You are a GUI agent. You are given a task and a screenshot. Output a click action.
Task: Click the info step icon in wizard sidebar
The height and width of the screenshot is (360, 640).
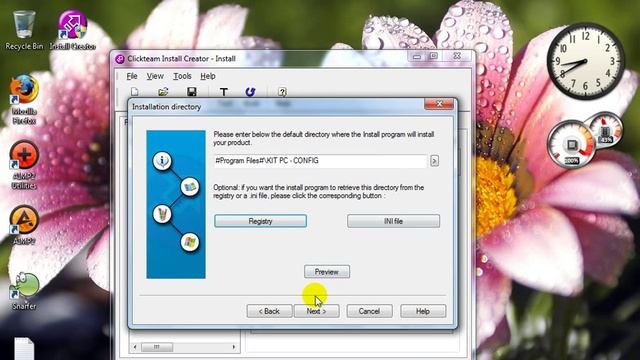click(x=162, y=161)
